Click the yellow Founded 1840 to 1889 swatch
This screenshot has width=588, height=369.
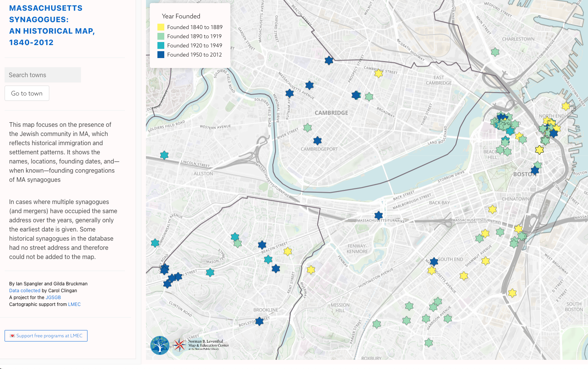click(161, 27)
